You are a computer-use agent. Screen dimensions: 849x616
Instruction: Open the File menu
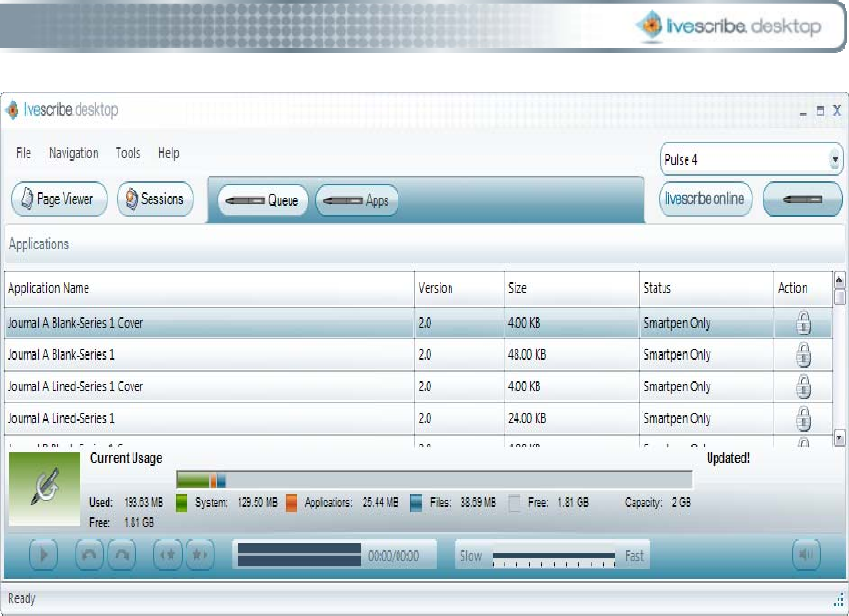pyautogui.click(x=24, y=153)
